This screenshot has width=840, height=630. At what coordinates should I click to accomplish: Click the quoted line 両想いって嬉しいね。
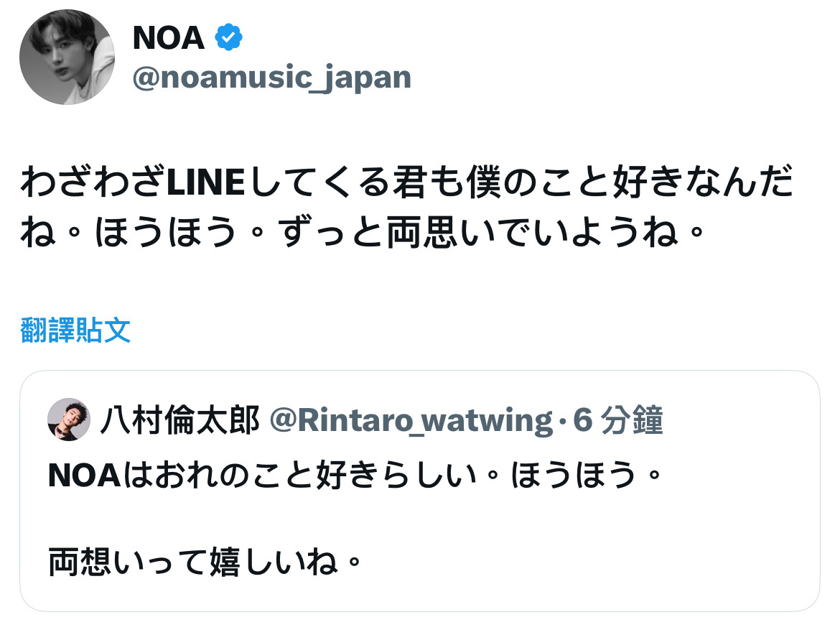click(206, 561)
